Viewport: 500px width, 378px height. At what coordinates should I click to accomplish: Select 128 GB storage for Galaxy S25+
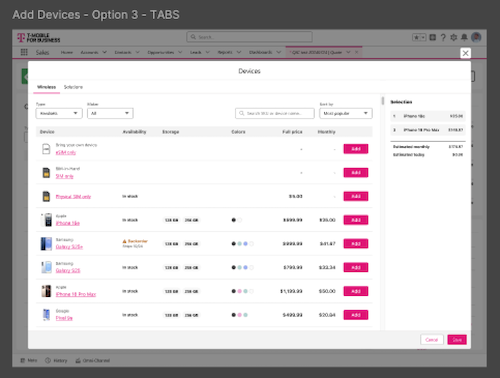(172, 244)
